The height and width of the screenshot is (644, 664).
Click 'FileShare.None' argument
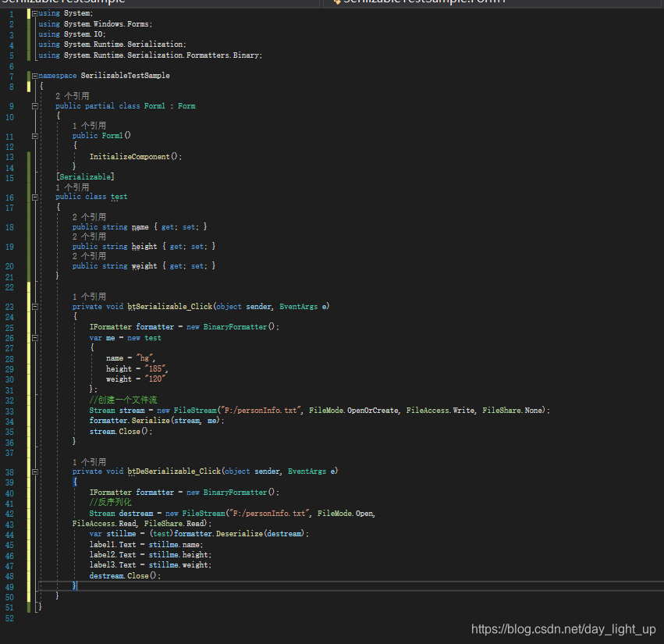pos(512,411)
